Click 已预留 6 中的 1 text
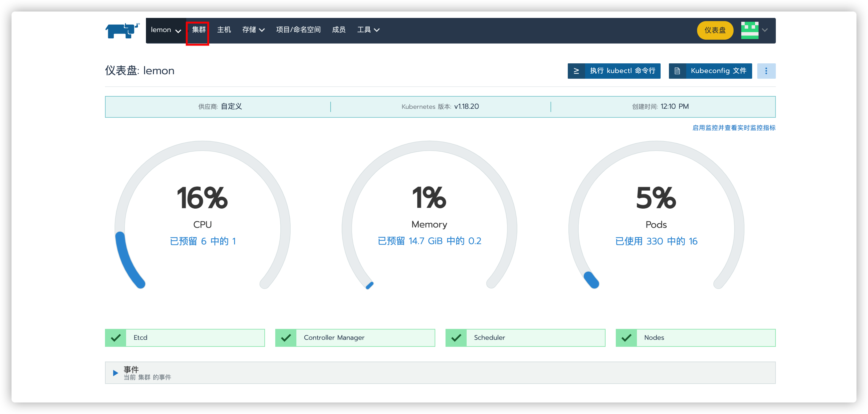Screen dimensions: 868x414 click(203, 241)
